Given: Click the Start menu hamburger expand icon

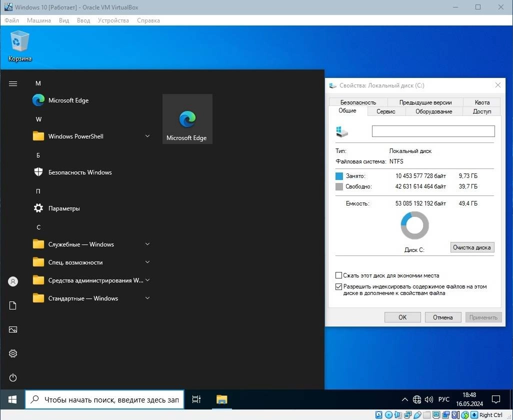Looking at the screenshot, I should tap(13, 83).
